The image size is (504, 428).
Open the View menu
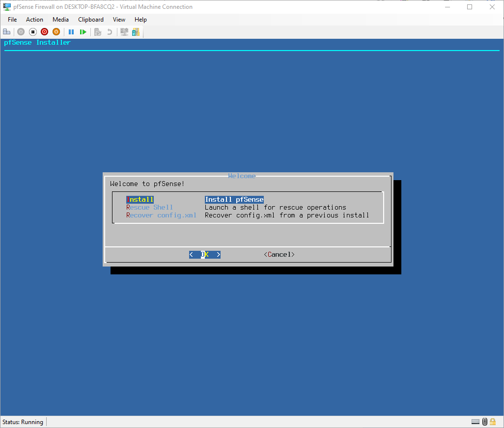click(119, 20)
